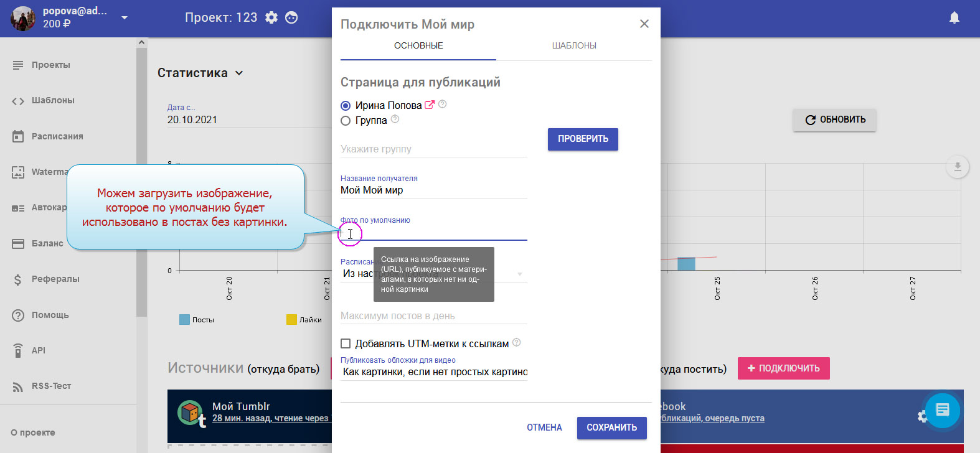
Task: Open Ирина Попова external profile link icon
Action: (429, 105)
